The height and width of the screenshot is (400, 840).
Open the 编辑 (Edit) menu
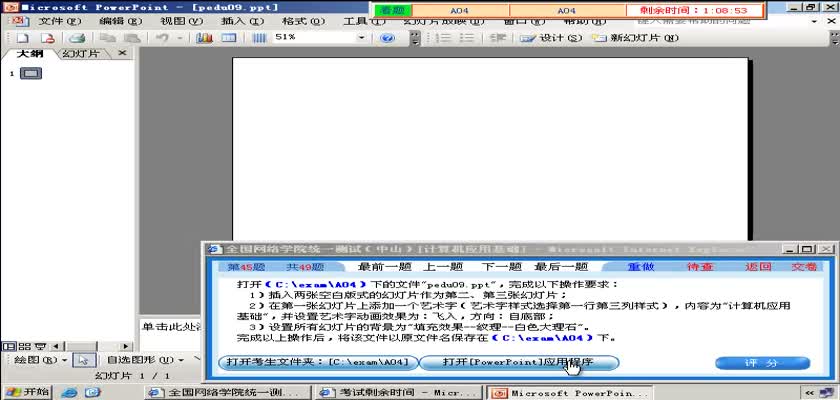pyautogui.click(x=121, y=21)
